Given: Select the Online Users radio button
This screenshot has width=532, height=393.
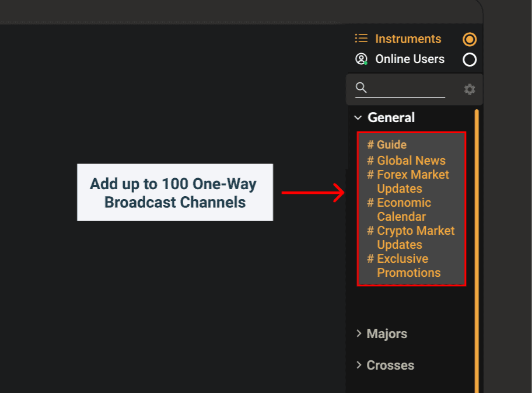Looking at the screenshot, I should point(470,60).
